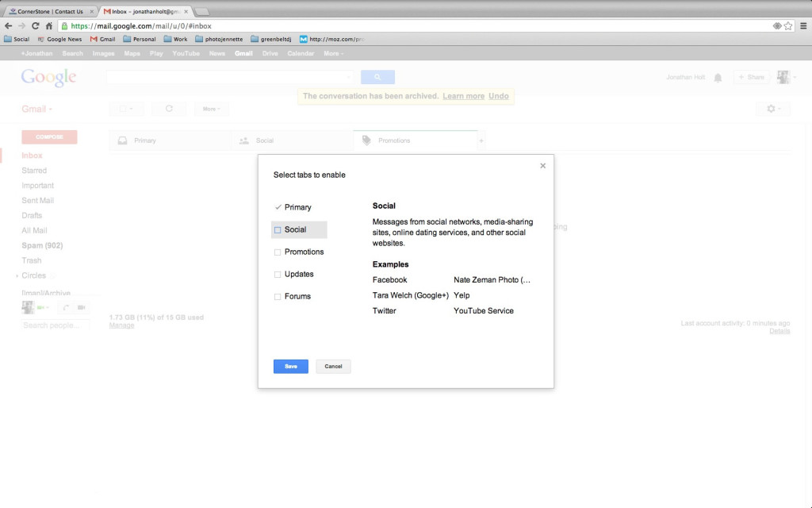This screenshot has height=508, width=812.
Task: Open the settings gear menu
Action: pyautogui.click(x=773, y=109)
